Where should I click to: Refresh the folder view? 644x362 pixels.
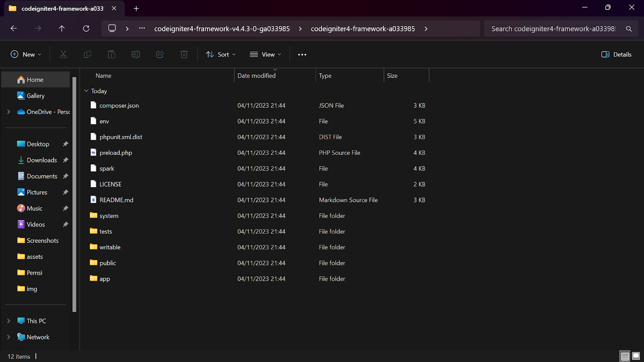(x=86, y=29)
